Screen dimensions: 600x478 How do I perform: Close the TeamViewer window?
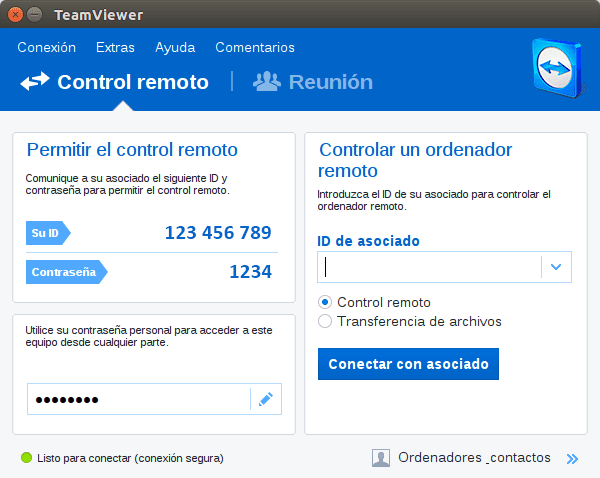15,15
